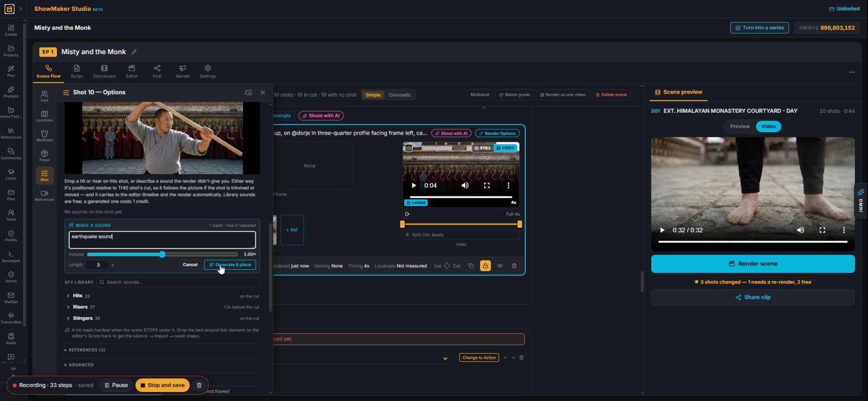Click the Generate & place button

230,265
